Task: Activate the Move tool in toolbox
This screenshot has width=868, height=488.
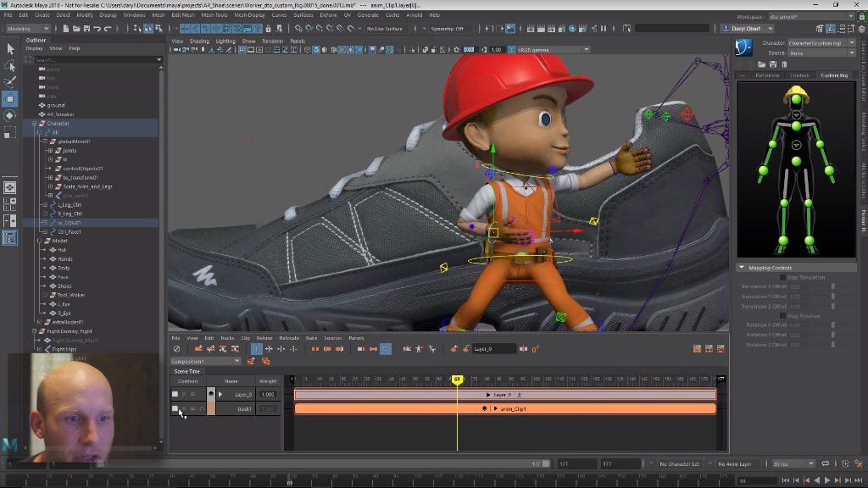Action: coord(10,99)
